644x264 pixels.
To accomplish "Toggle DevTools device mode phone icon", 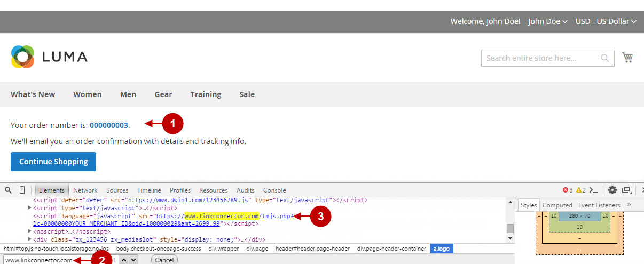I will 22,190.
